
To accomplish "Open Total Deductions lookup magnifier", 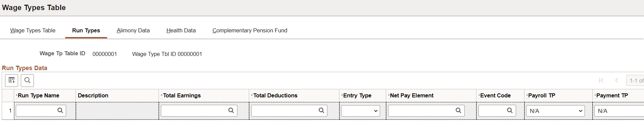I will (321, 111).
